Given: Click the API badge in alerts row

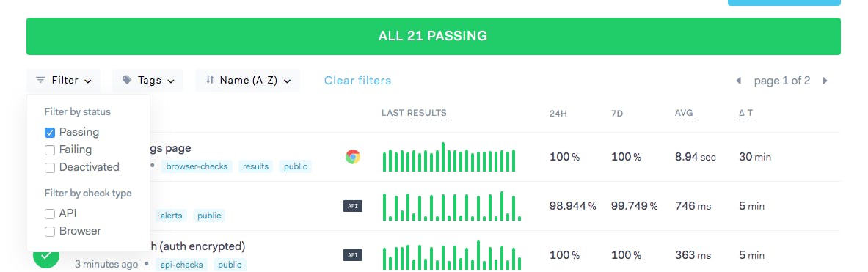Looking at the screenshot, I should [x=353, y=206].
